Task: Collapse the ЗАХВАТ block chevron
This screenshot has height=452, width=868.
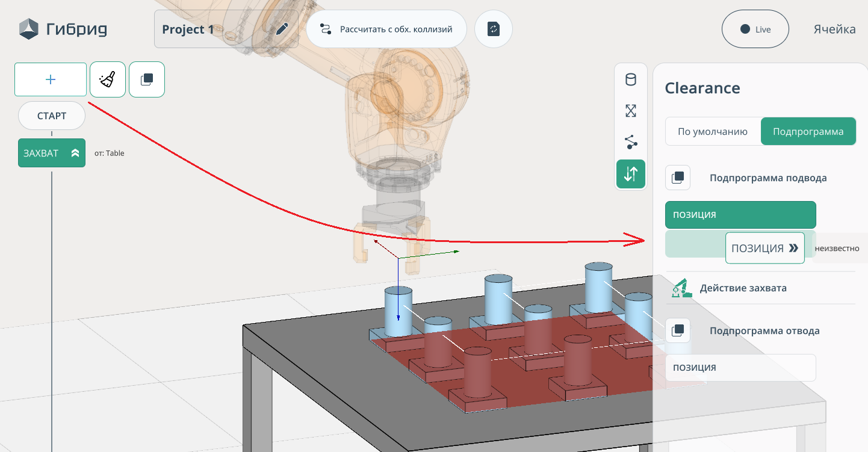Action: 75,153
